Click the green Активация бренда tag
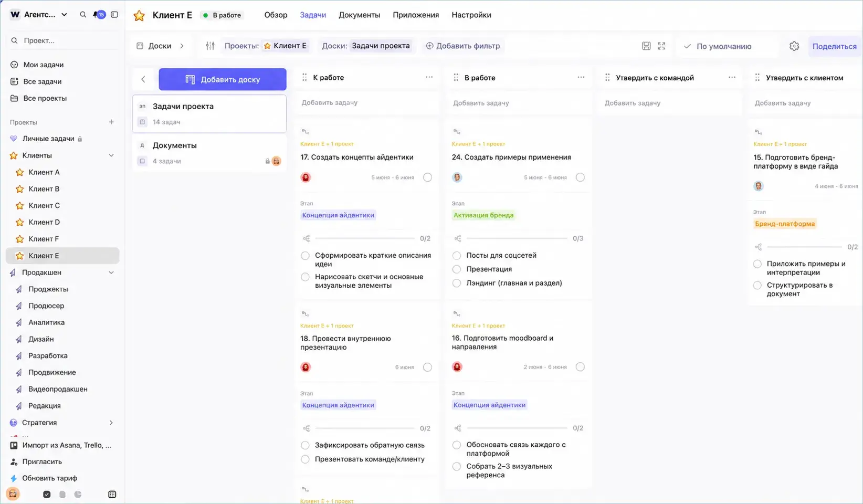Image resolution: width=863 pixels, height=504 pixels. (483, 215)
